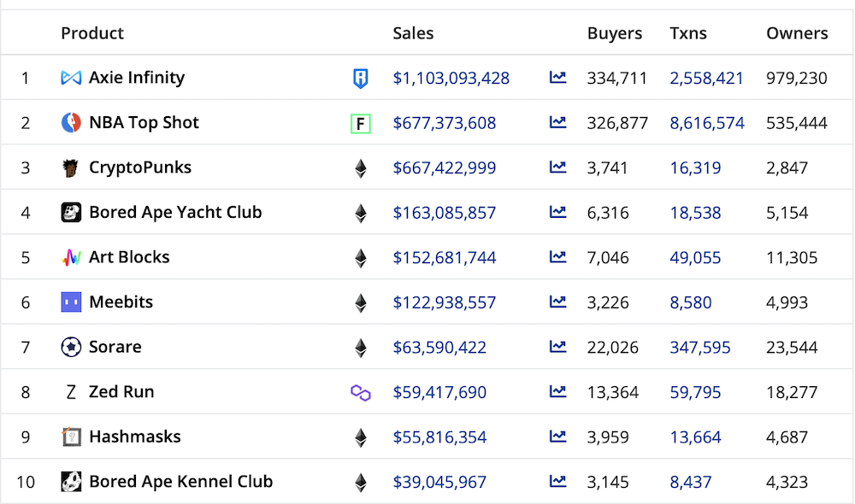This screenshot has width=855, height=504.
Task: Open transactions count 13,664
Action: [x=695, y=437]
